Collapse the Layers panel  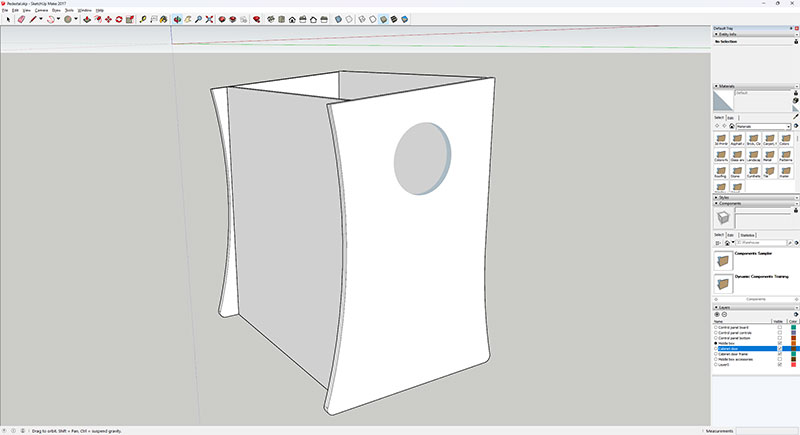click(756, 308)
